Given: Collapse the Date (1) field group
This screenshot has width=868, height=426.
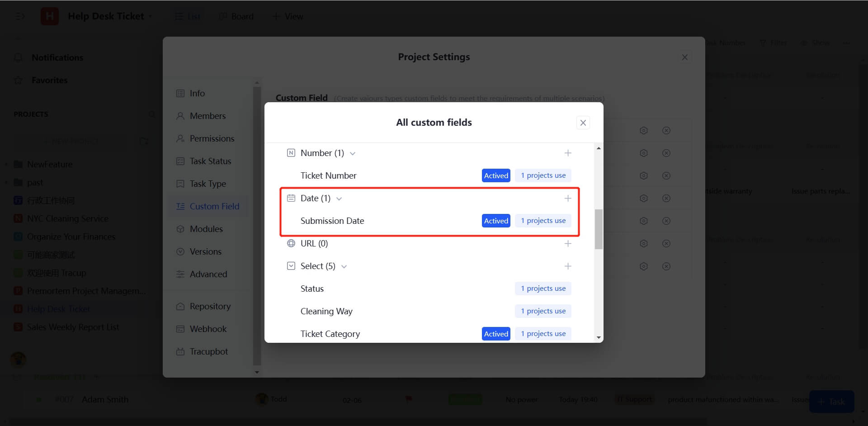Looking at the screenshot, I should click(x=340, y=198).
